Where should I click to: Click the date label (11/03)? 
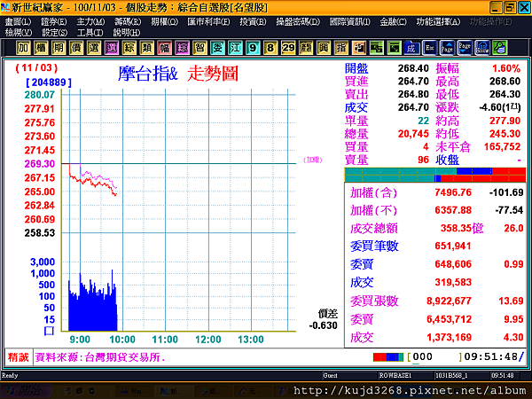pyautogui.click(x=36, y=68)
